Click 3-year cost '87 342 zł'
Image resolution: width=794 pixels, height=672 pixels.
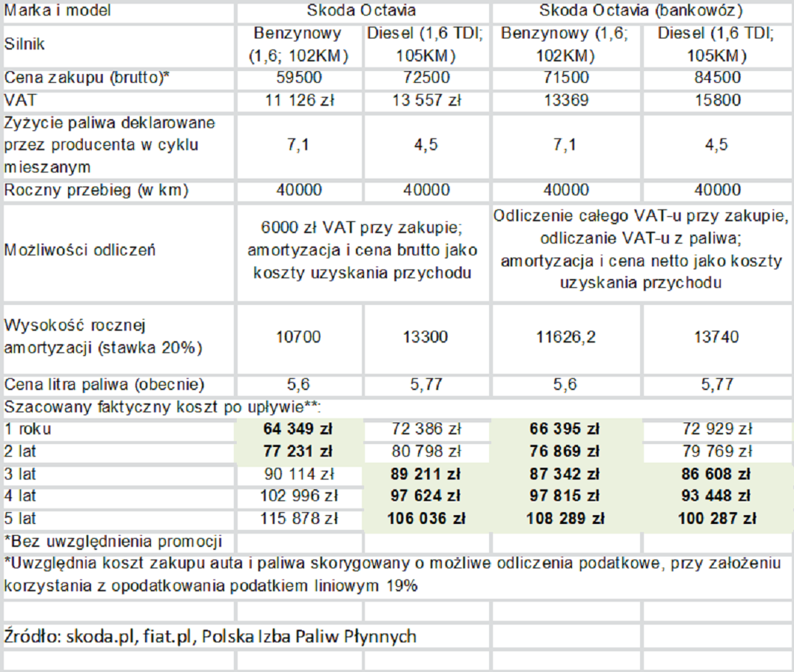(565, 474)
